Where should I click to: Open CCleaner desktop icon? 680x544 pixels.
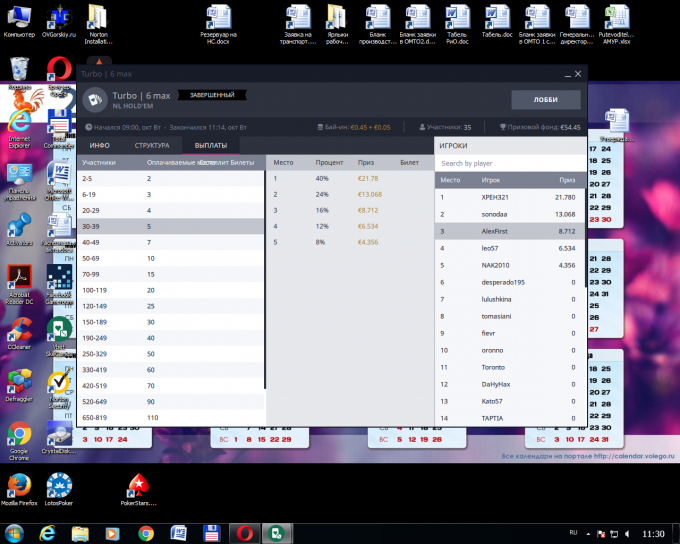pos(19,333)
